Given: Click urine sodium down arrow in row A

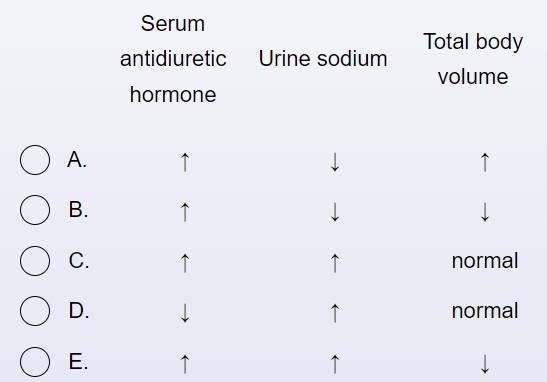Looking at the screenshot, I should click(335, 162).
